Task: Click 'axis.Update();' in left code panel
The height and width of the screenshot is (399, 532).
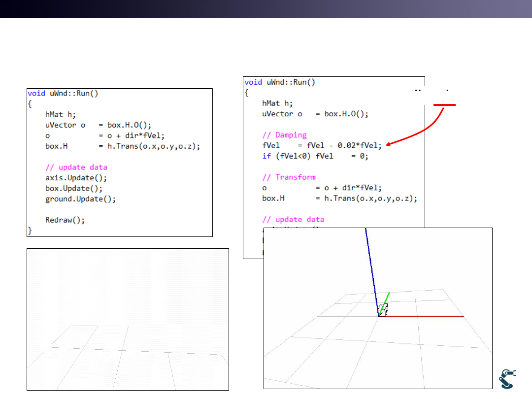Action: pyautogui.click(x=76, y=178)
